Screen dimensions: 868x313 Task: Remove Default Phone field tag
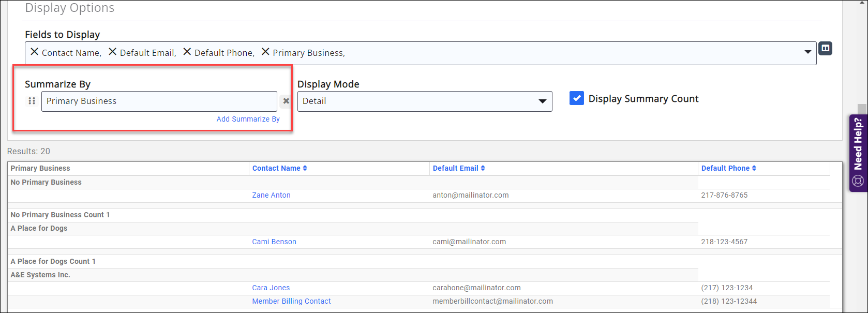pos(187,52)
